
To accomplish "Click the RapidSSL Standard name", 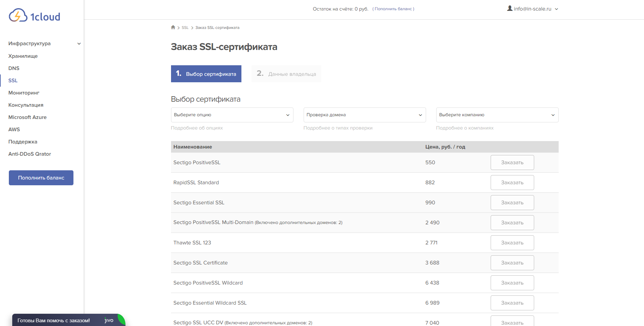I will pos(196,183).
